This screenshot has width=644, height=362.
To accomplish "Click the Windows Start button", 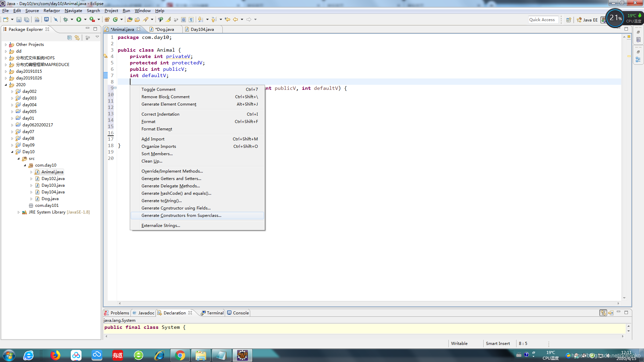I will tap(9, 355).
